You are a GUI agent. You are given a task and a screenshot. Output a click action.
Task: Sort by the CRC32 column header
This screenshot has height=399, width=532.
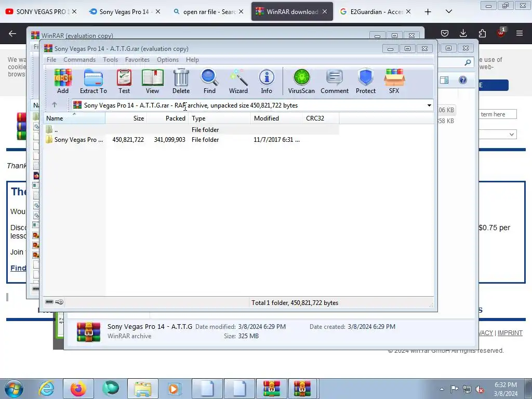click(321, 118)
